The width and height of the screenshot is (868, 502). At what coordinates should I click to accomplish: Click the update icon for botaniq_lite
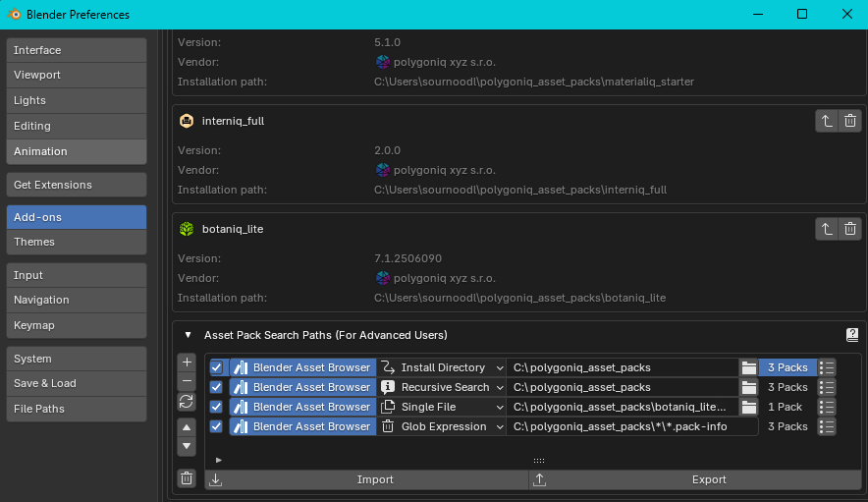coord(827,229)
